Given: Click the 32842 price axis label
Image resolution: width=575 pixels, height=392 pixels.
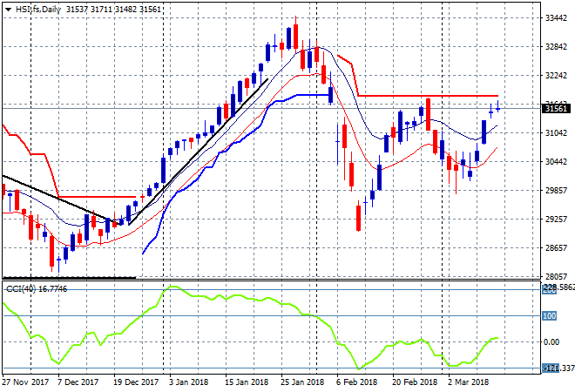Looking at the screenshot, I should click(556, 46).
